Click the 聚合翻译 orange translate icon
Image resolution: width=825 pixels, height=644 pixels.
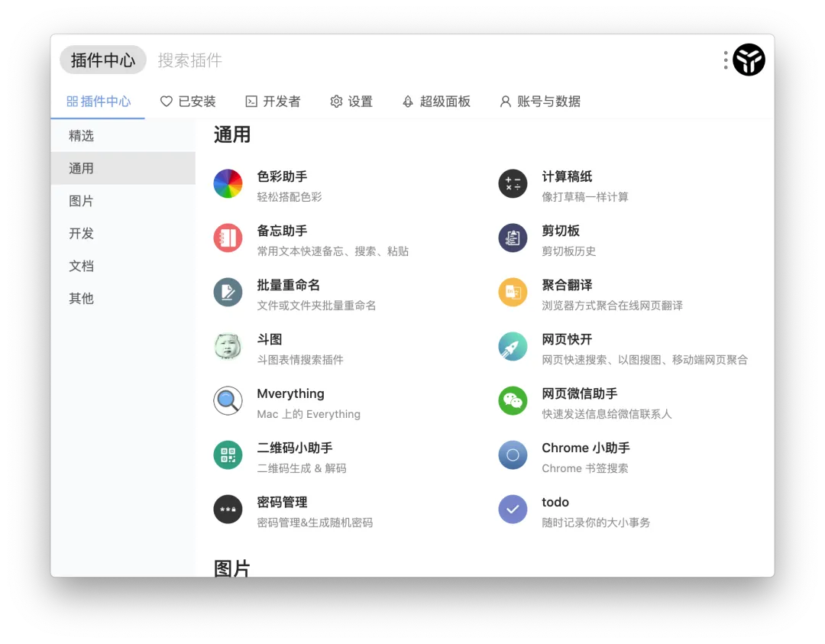click(x=513, y=292)
